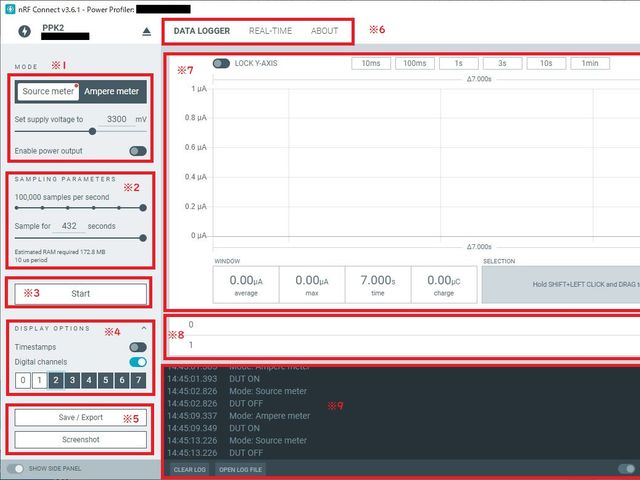
Task: Toggle digital channel 3
Action: pyautogui.click(x=72, y=380)
